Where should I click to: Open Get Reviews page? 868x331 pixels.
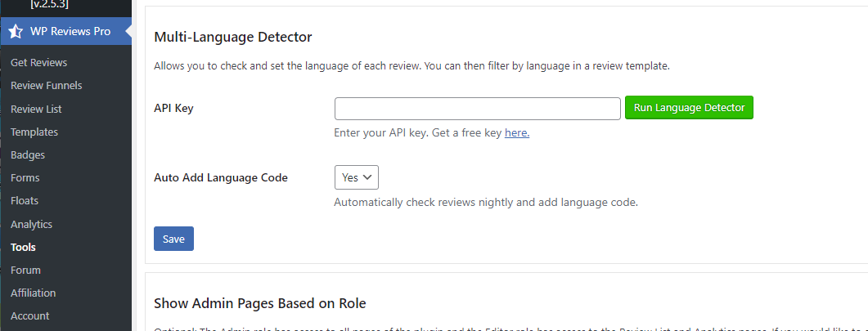pos(38,62)
